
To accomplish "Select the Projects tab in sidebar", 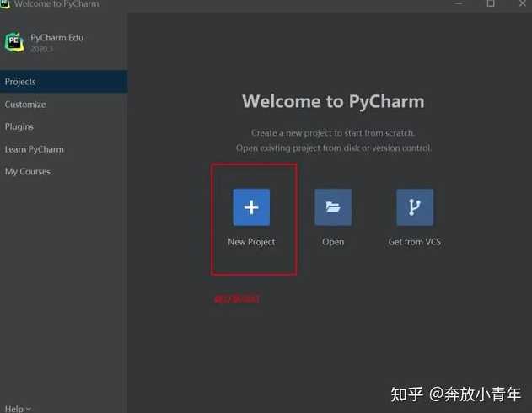I will tap(64, 82).
